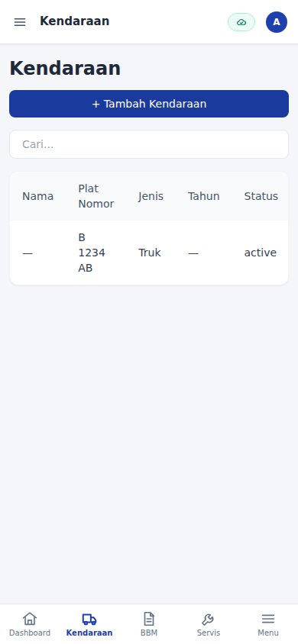This screenshot has height=644, width=298.
Task: Click the Kendaraan header bar title
Action: point(74,21)
